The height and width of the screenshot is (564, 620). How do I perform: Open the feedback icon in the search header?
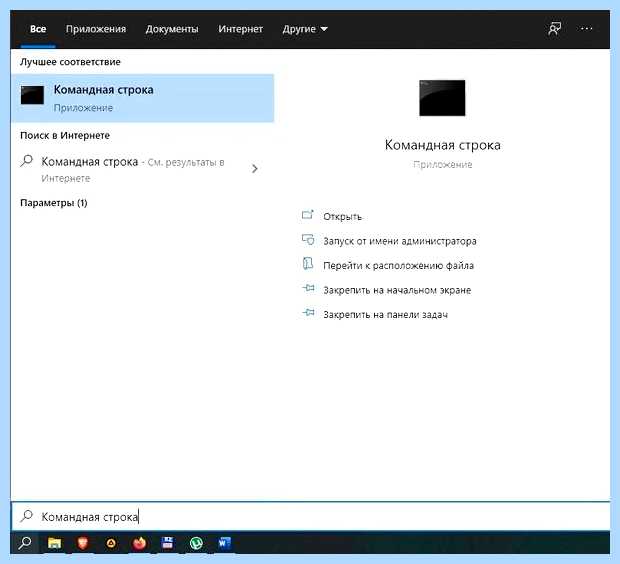554,29
